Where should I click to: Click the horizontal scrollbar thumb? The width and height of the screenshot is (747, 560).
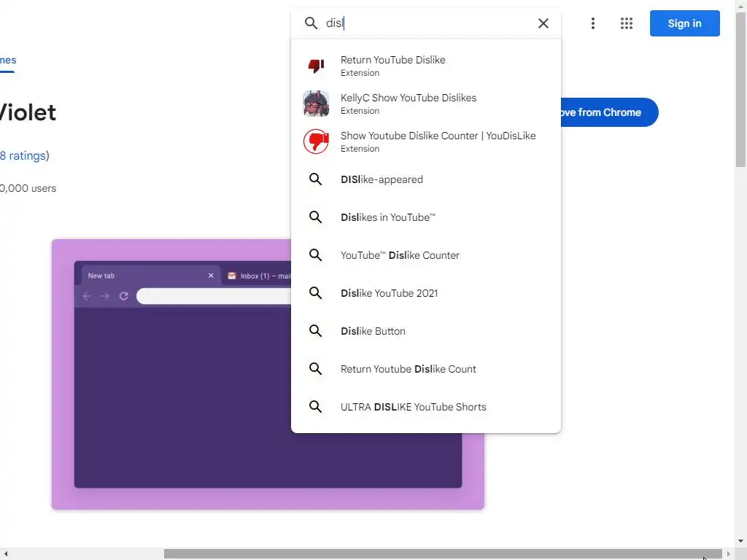click(443, 554)
